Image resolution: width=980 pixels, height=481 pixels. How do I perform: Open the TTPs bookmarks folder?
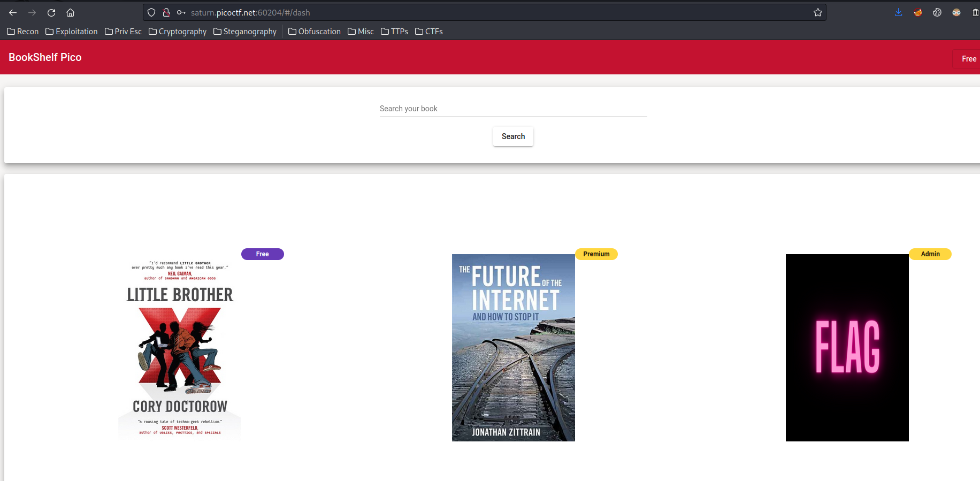[x=394, y=32]
